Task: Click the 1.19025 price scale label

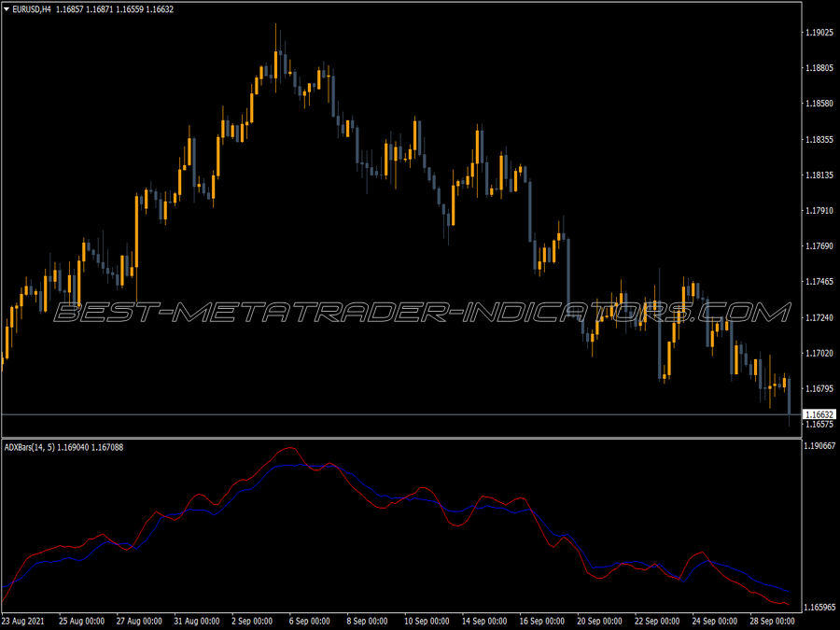Action: [819, 33]
